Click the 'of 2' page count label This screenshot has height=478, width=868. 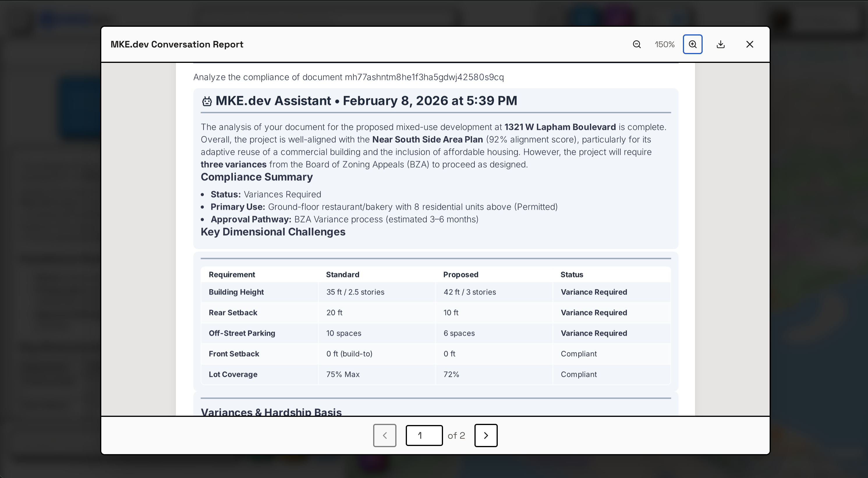point(456,435)
